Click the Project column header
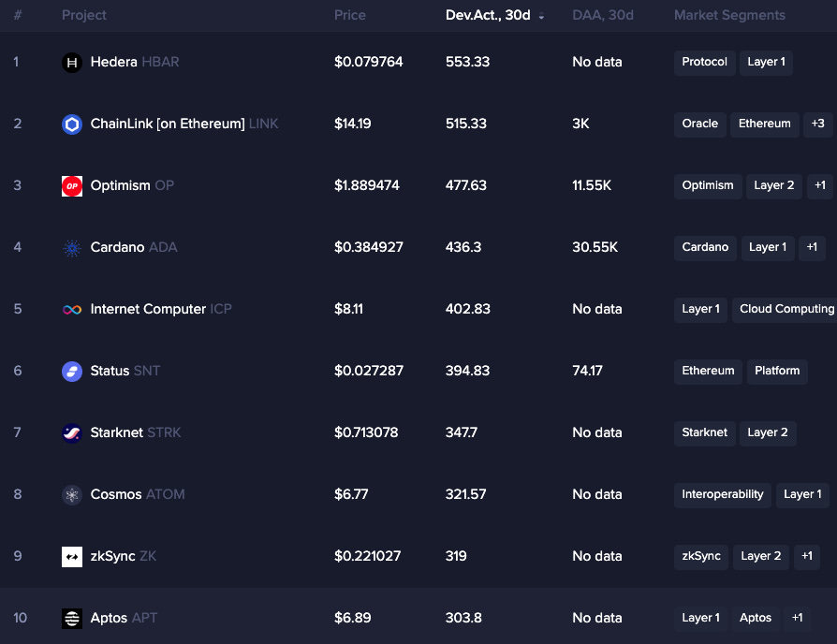 coord(84,16)
